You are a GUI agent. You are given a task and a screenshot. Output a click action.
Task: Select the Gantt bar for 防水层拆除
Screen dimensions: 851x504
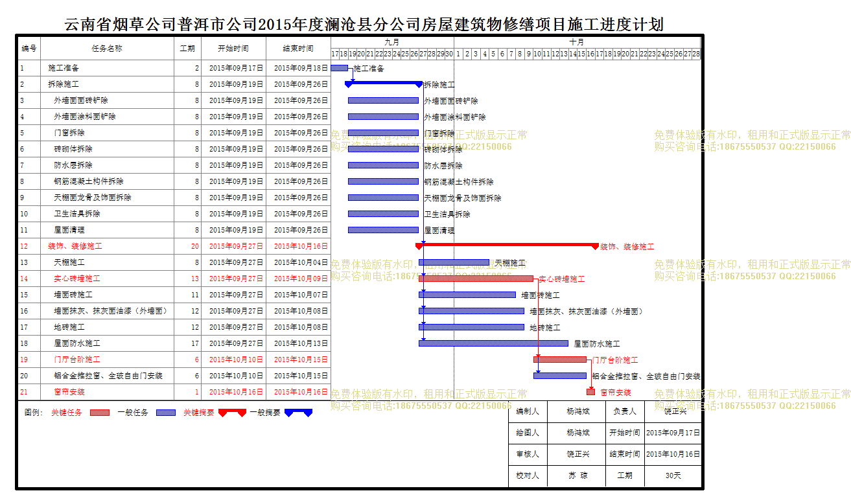(384, 165)
